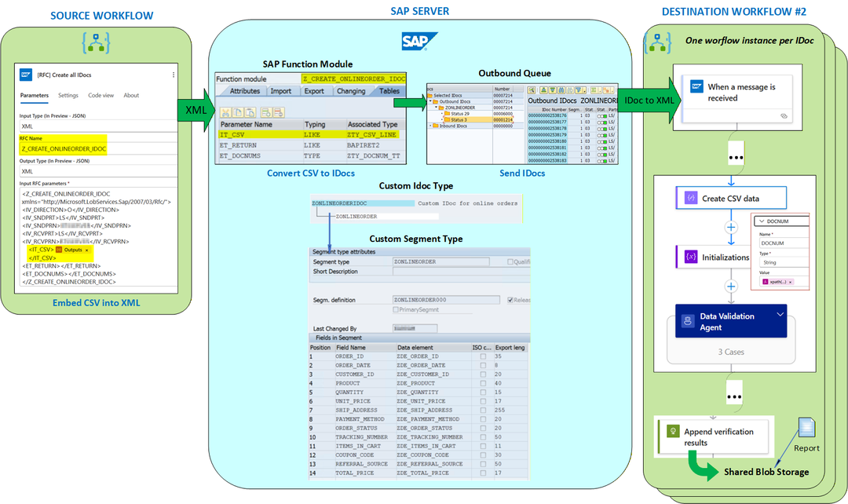This screenshot has height=504, width=848.
Task: Click the Data Validation Agent icon
Action: pyautogui.click(x=687, y=320)
